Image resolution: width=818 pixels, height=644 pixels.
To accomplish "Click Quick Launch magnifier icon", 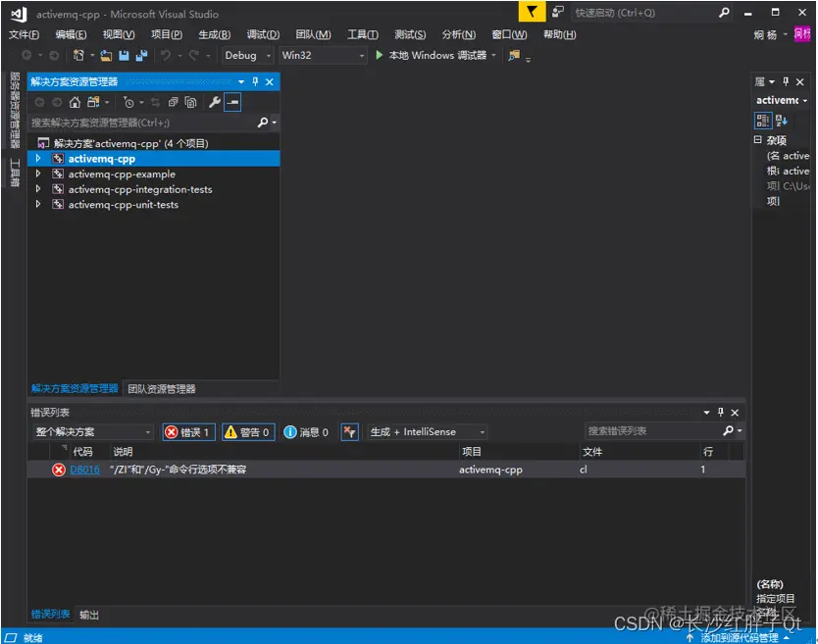I will click(x=724, y=12).
